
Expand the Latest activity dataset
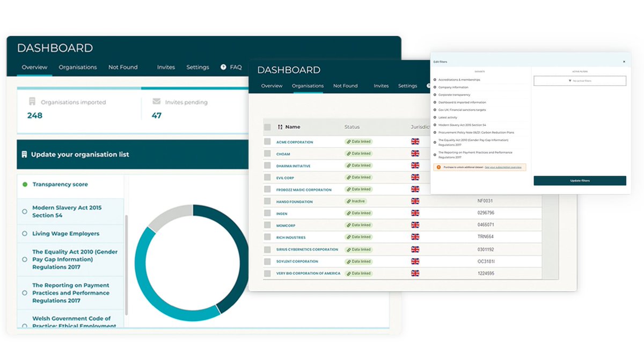tap(435, 117)
